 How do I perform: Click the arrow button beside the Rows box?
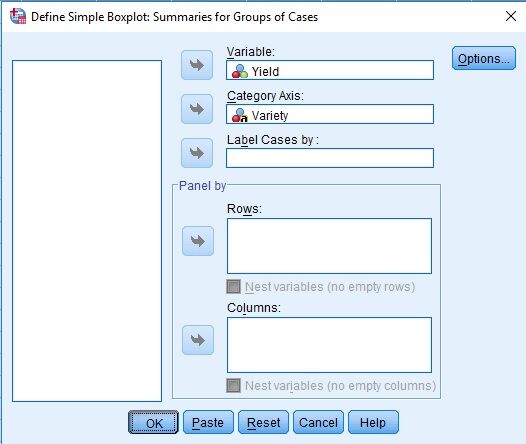point(198,241)
